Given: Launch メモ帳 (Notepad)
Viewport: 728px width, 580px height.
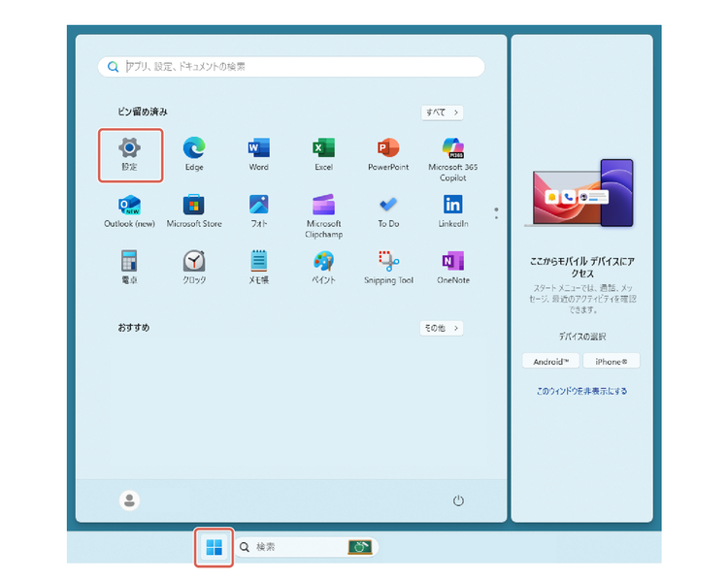Looking at the screenshot, I should (258, 268).
